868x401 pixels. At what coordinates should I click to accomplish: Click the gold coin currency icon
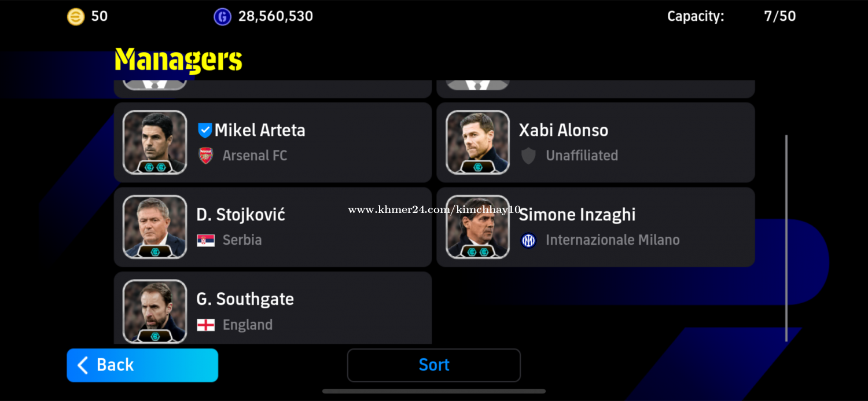(76, 16)
